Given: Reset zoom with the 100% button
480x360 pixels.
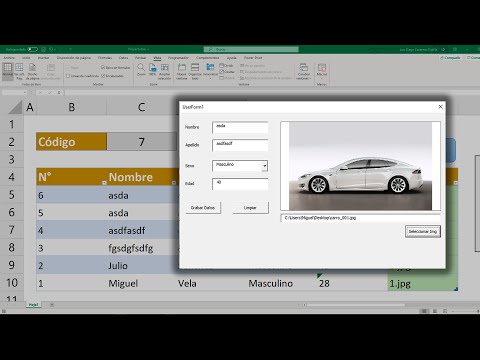Looking at the screenshot, I should click(152, 69).
